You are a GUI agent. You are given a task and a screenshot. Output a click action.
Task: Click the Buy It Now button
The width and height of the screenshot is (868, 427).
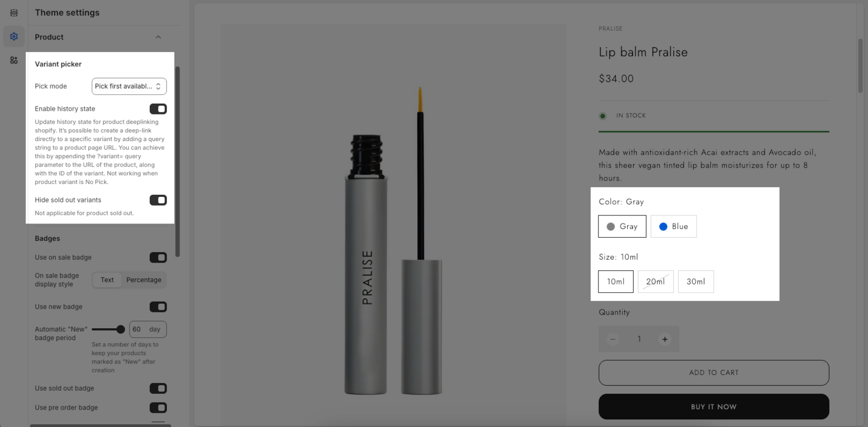click(x=714, y=407)
